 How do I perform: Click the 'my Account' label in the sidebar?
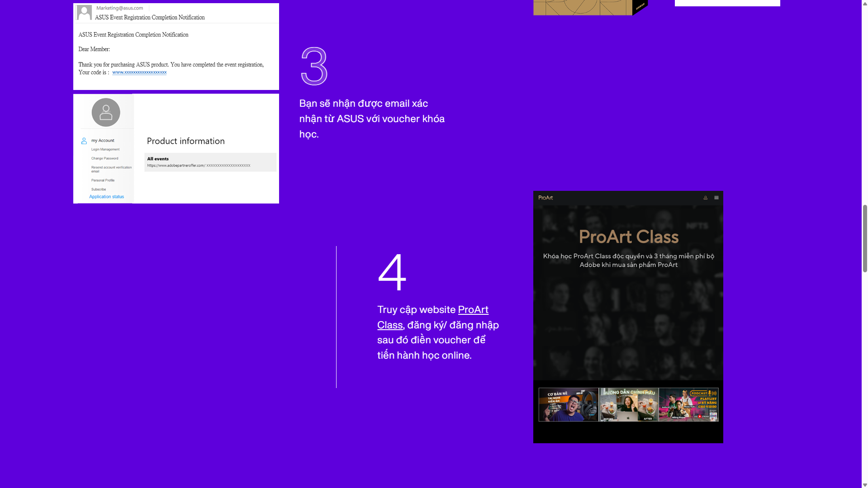(x=103, y=141)
